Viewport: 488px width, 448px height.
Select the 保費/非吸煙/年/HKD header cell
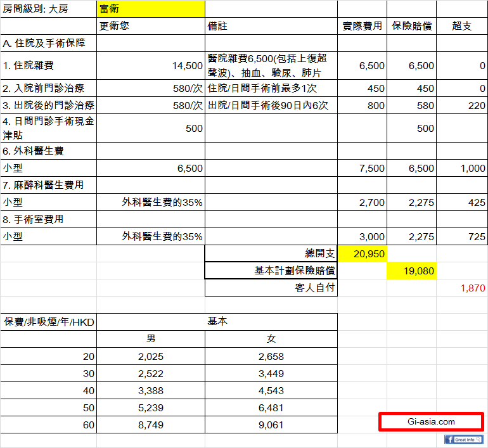[x=49, y=322]
